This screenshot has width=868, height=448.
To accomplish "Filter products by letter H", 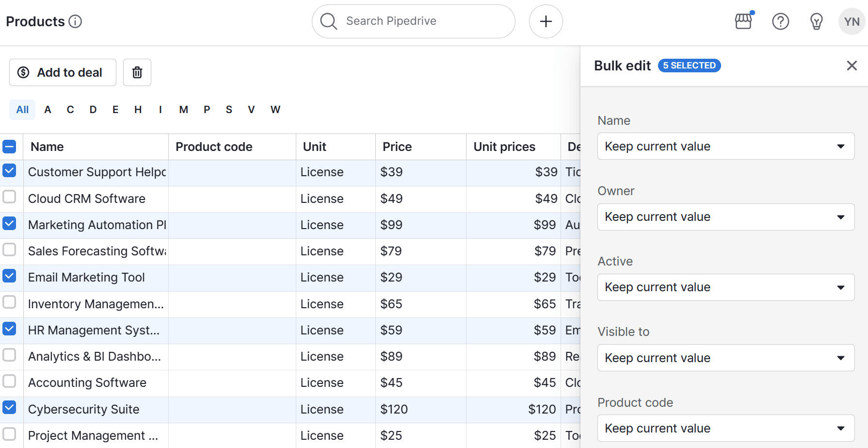I will click(x=138, y=110).
